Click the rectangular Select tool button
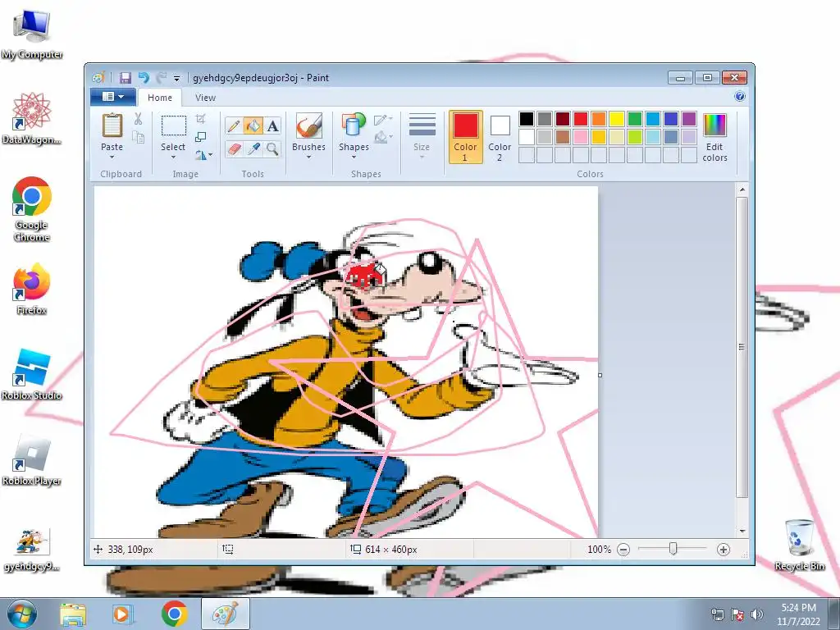 (x=174, y=126)
